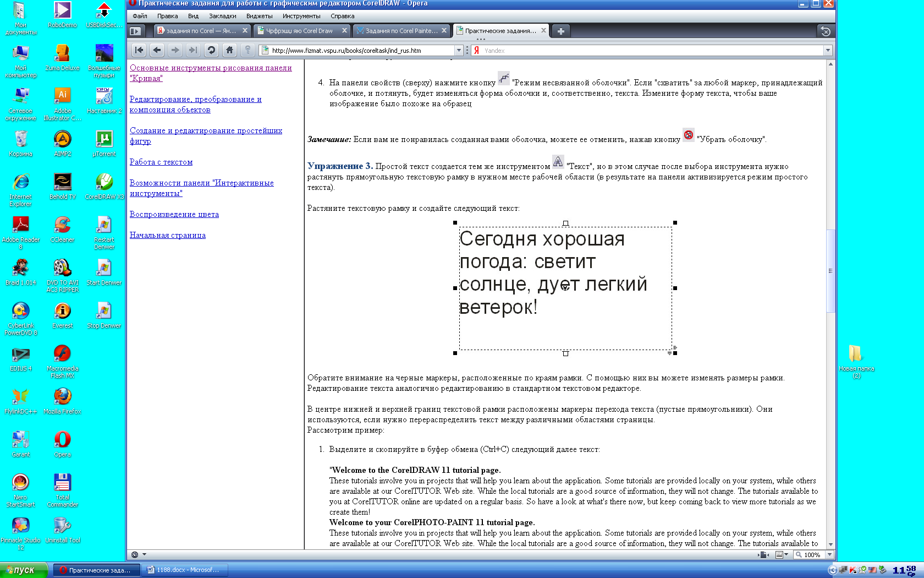
Task: Click the password wand key icon
Action: tap(248, 50)
